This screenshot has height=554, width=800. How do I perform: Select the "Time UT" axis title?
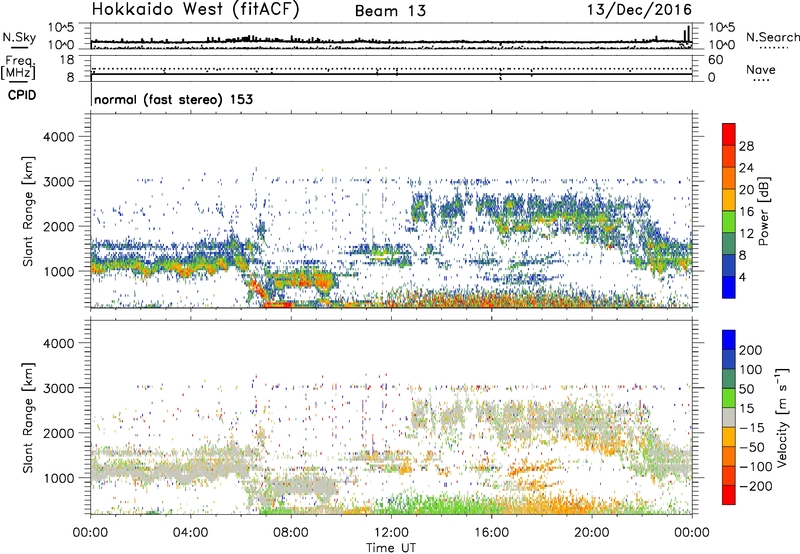(391, 547)
